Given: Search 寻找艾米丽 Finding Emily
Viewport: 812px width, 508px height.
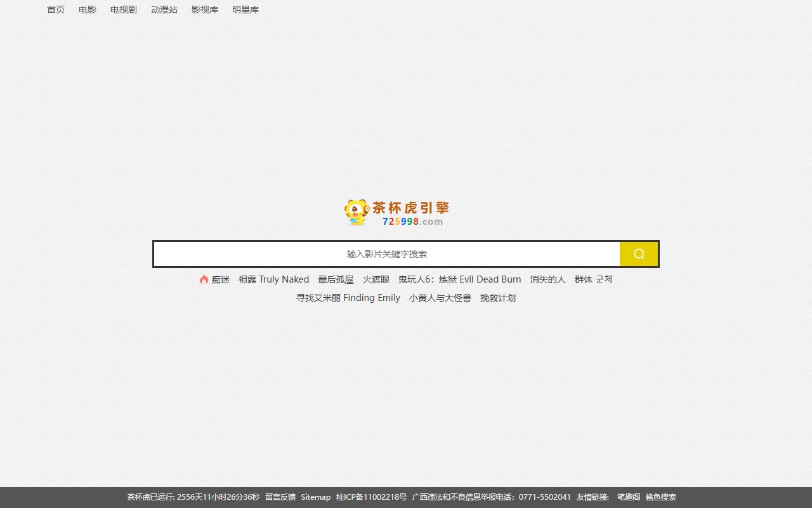Looking at the screenshot, I should [348, 298].
